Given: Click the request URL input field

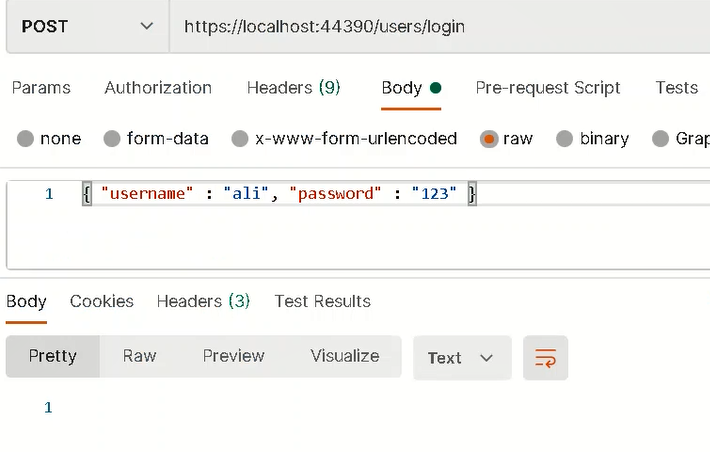Looking at the screenshot, I should 440,26.
